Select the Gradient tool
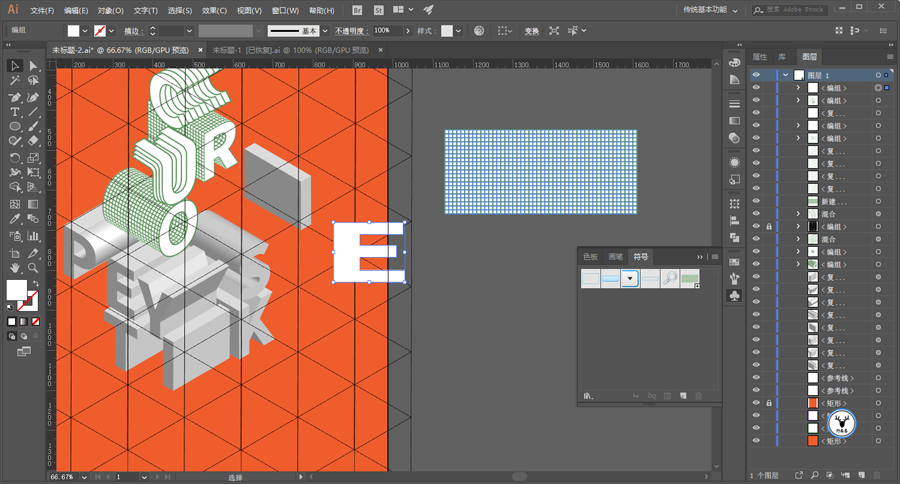The image size is (900, 484). tap(33, 204)
